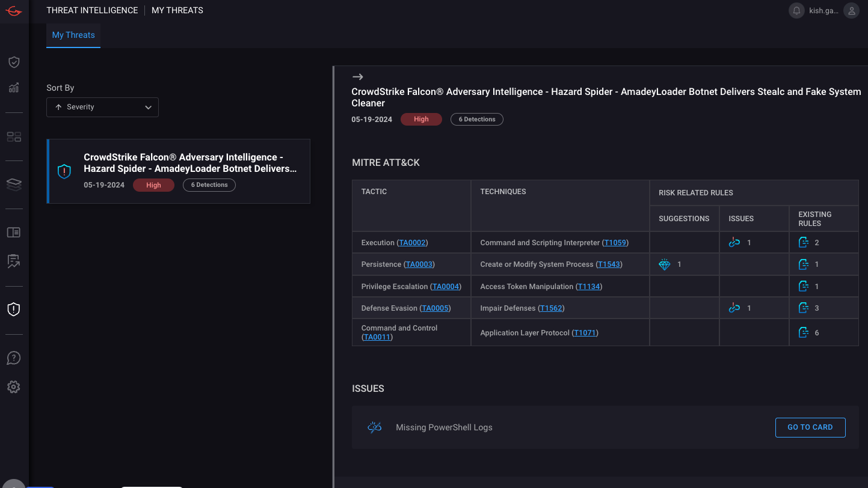
Task: Click the existing rules icon for Execution row
Action: point(803,243)
